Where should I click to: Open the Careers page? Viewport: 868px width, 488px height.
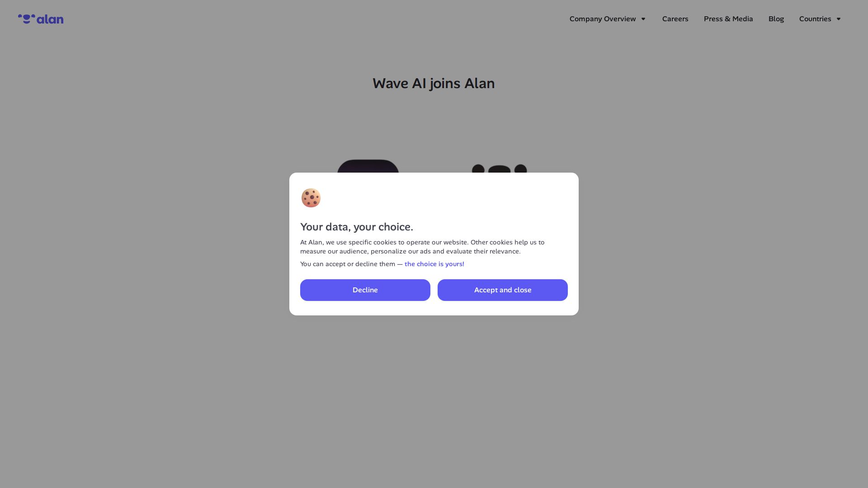click(x=675, y=19)
